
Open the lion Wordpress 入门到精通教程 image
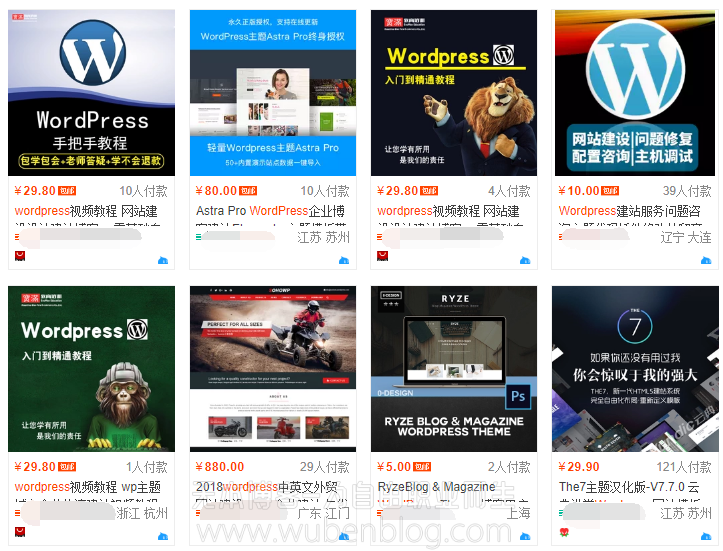[x=454, y=93]
